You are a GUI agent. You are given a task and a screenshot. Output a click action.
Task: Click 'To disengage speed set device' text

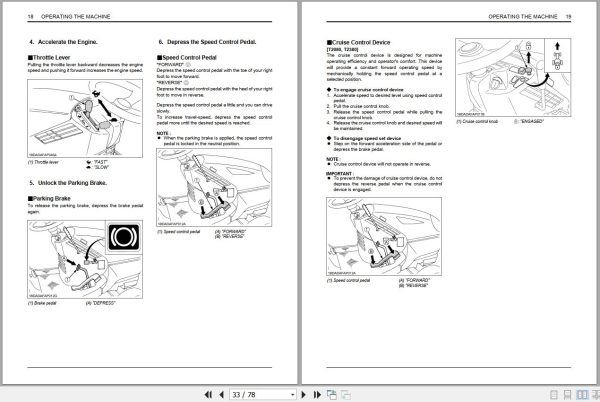(x=367, y=138)
